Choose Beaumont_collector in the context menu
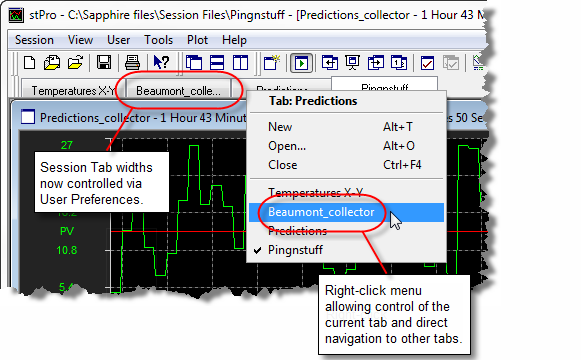Viewport: 581px width, 360px height. tap(346, 212)
